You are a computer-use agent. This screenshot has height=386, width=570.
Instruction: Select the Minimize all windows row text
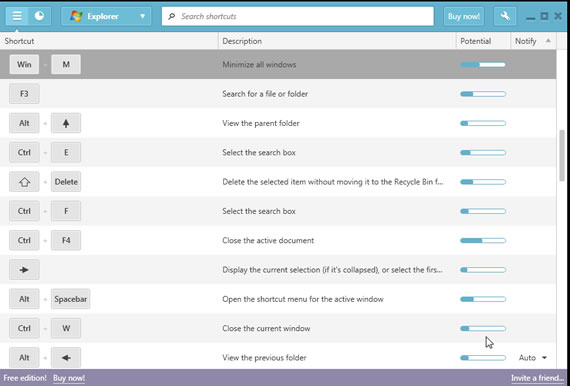pos(259,65)
